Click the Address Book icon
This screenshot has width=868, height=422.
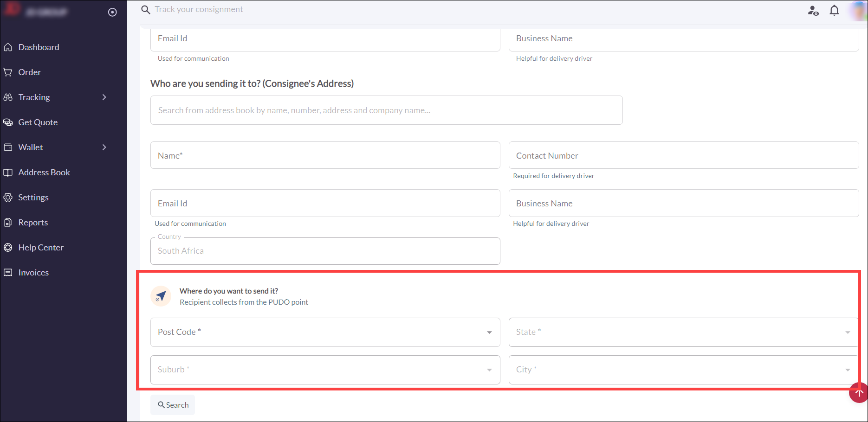click(8, 173)
